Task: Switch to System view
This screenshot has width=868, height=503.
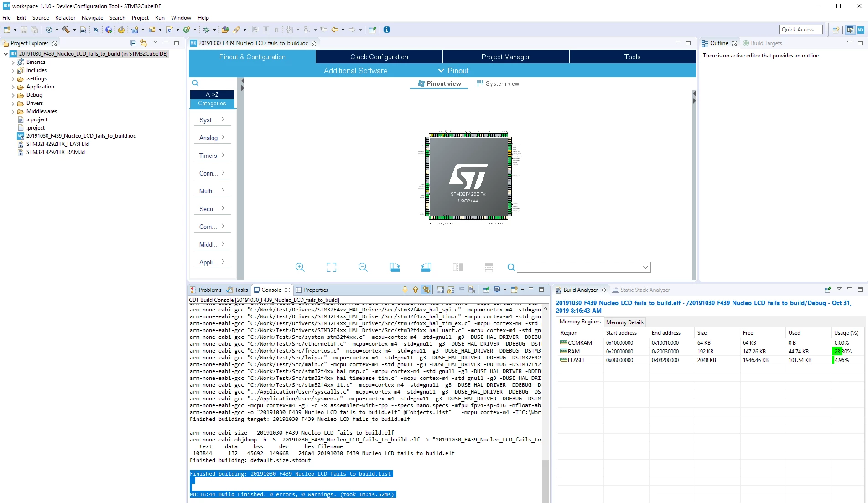Action: pos(498,83)
